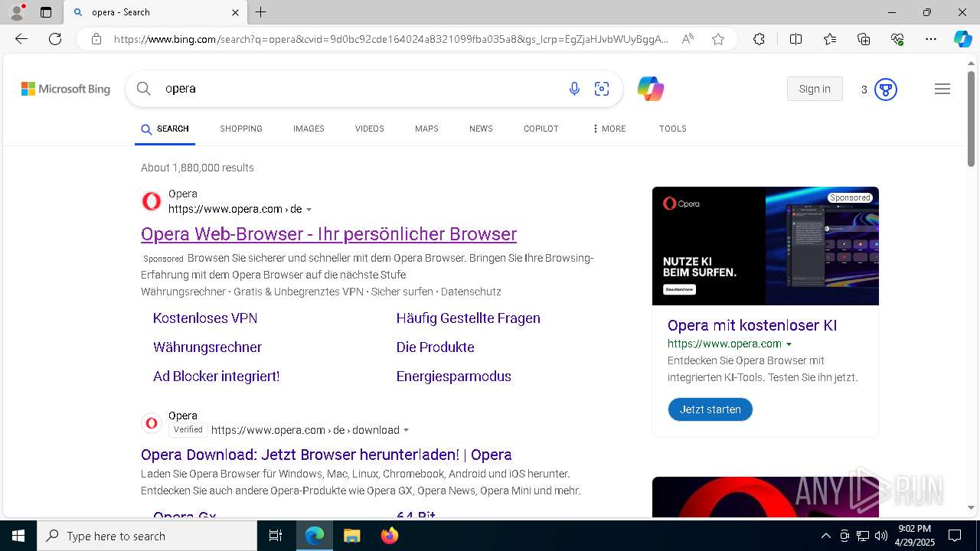Open the Energiesparmodus sitelink
The image size is (980, 551).
pos(454,377)
